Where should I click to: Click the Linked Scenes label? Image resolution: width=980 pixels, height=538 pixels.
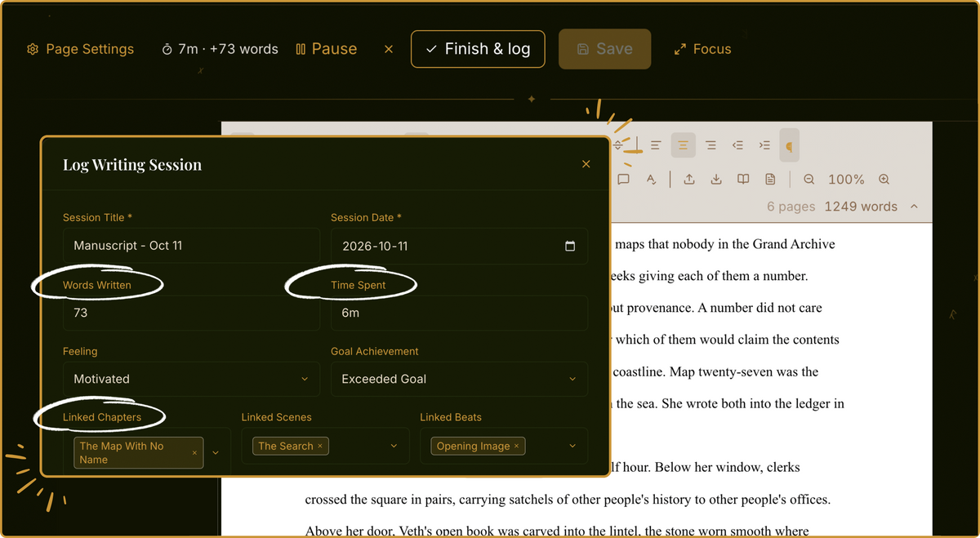tap(277, 417)
